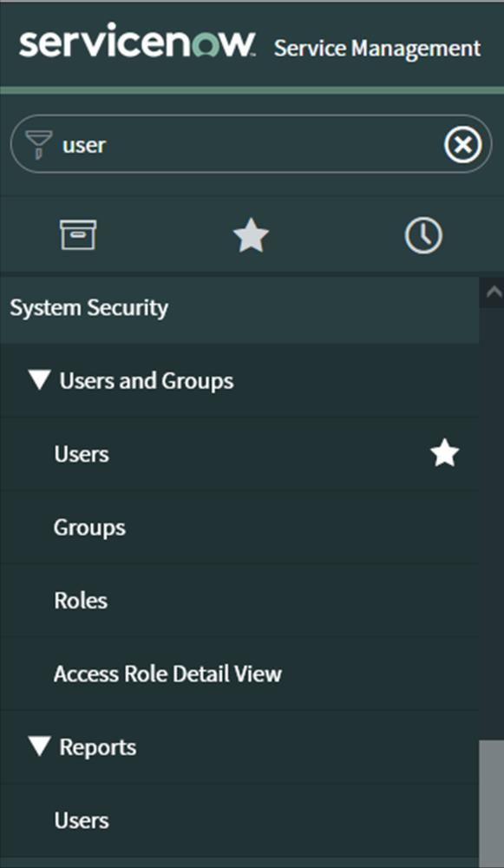Toggle favorite star next to Users
Viewport: 504px width, 868px height.
[445, 454]
